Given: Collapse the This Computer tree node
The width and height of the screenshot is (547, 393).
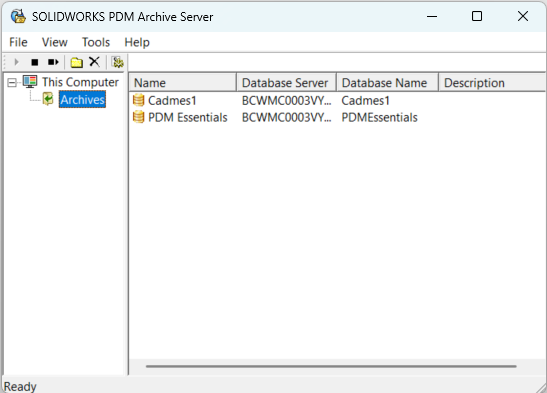Looking at the screenshot, I should [12, 83].
